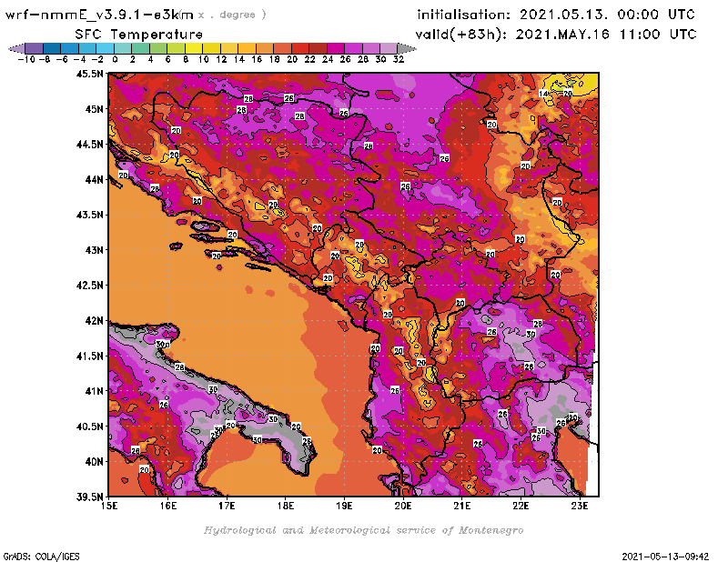Image resolution: width=728 pixels, height=562 pixels.
Task: Click the '20E' longitude label
Action: [x=403, y=506]
